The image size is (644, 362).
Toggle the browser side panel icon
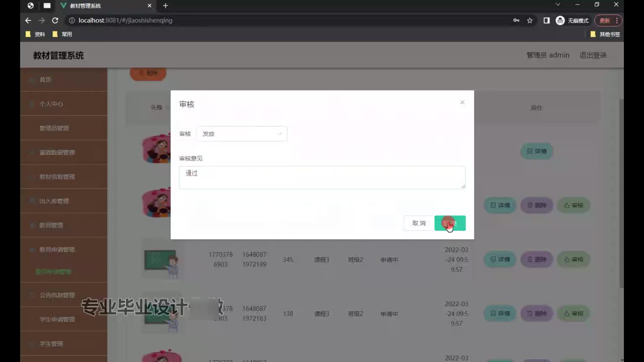pyautogui.click(x=546, y=20)
